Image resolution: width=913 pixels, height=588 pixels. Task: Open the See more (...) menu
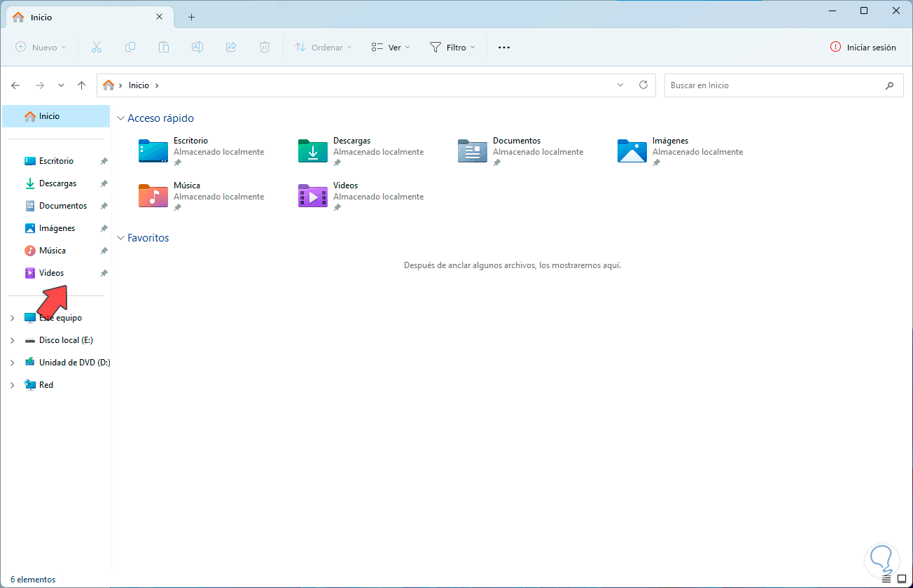503,47
